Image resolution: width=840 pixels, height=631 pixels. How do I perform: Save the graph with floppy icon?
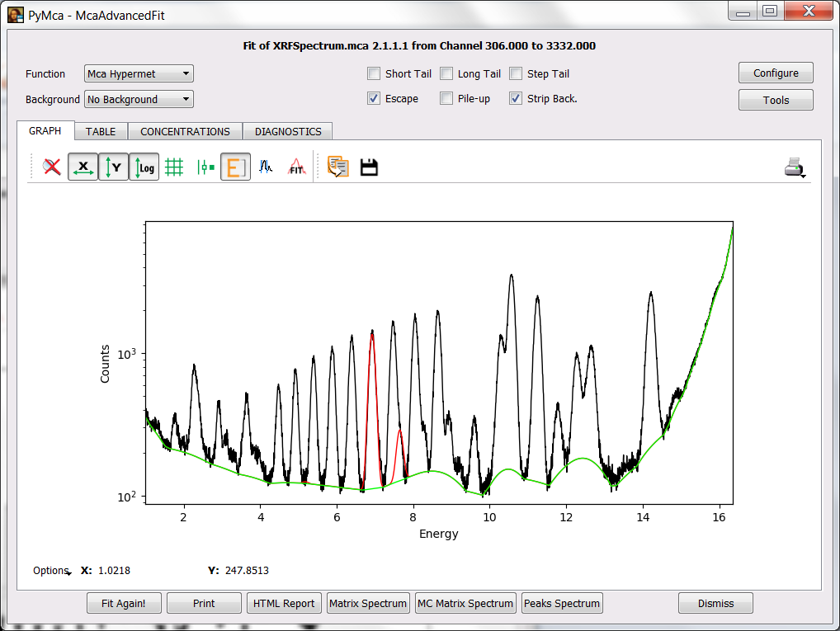pyautogui.click(x=369, y=167)
